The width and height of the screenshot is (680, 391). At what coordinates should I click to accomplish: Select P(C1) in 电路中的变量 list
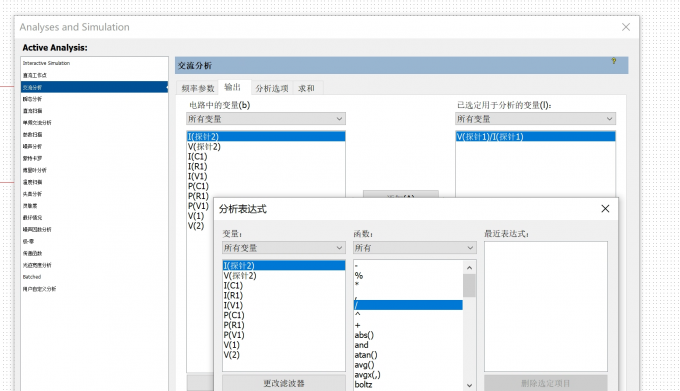pos(266,186)
